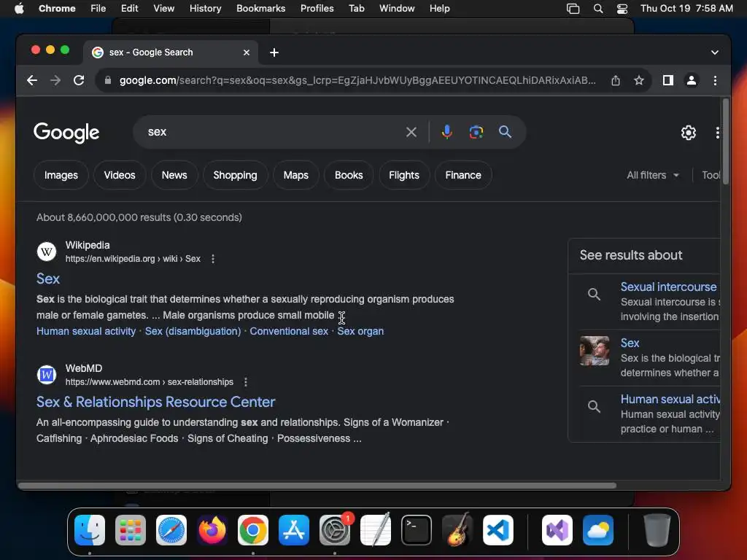This screenshot has height=560, width=747.
Task: Open Chrome side panel
Action: pos(668,80)
